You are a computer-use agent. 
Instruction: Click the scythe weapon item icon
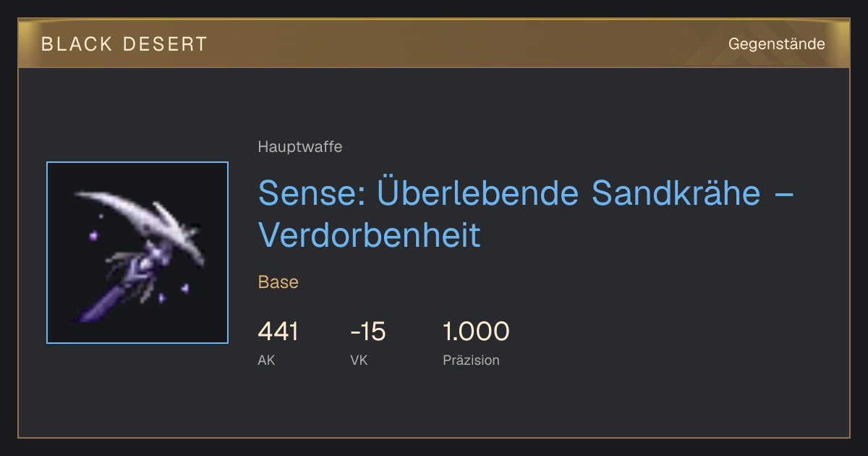coord(137,253)
